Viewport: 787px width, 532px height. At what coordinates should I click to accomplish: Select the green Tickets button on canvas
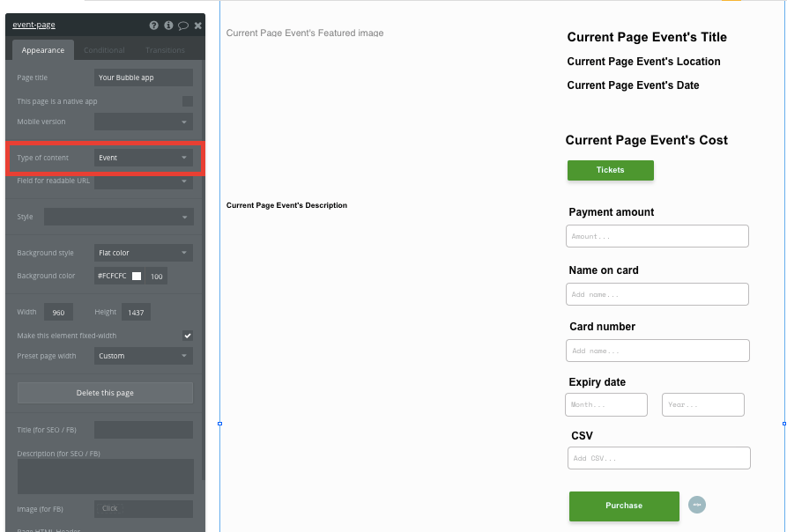(610, 170)
